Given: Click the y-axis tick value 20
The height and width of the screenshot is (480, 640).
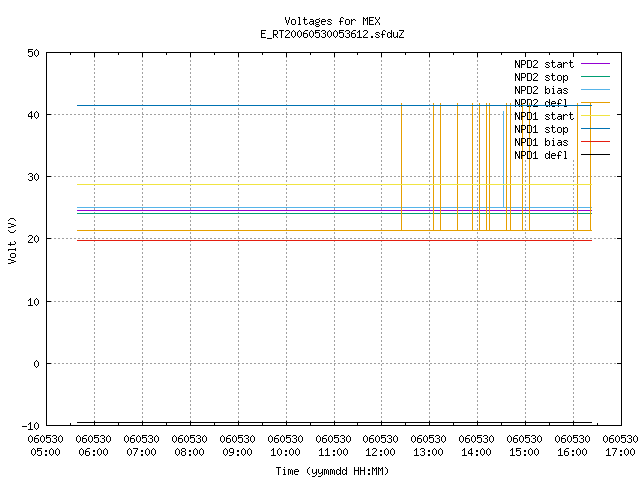Looking at the screenshot, I should (33, 239).
